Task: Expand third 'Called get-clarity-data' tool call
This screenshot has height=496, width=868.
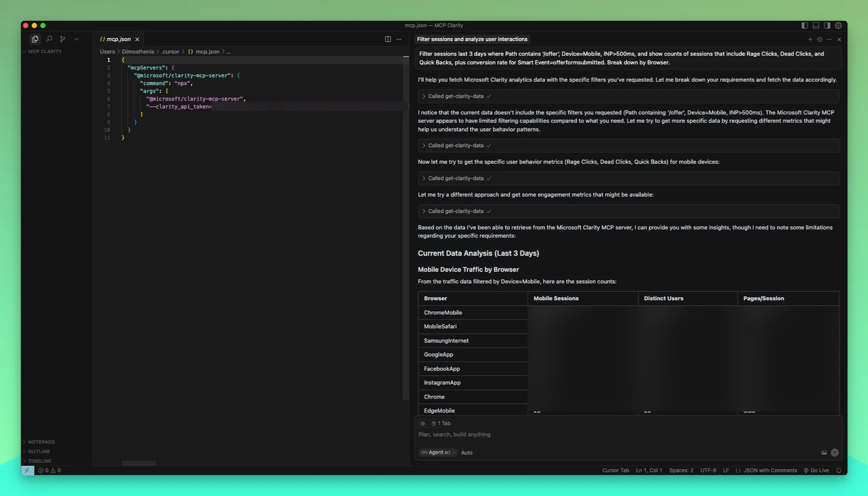Action: pos(628,178)
